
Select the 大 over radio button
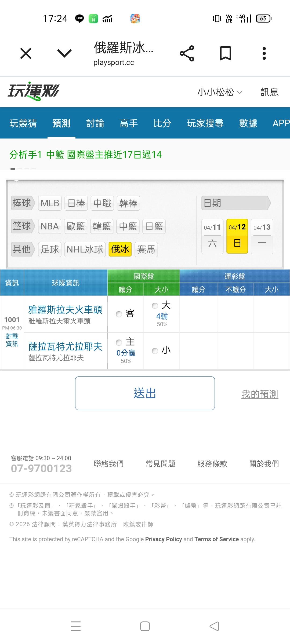(x=155, y=306)
